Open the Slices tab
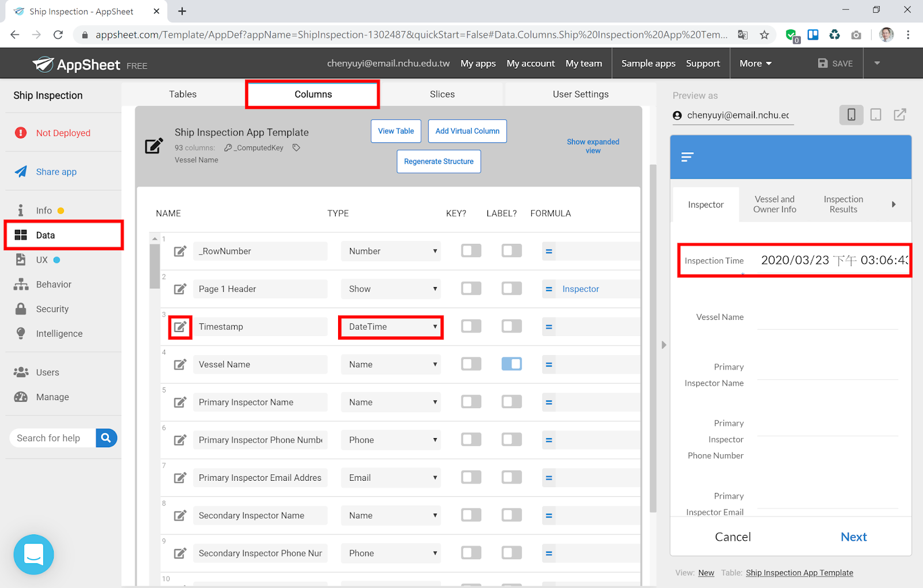 coord(442,95)
